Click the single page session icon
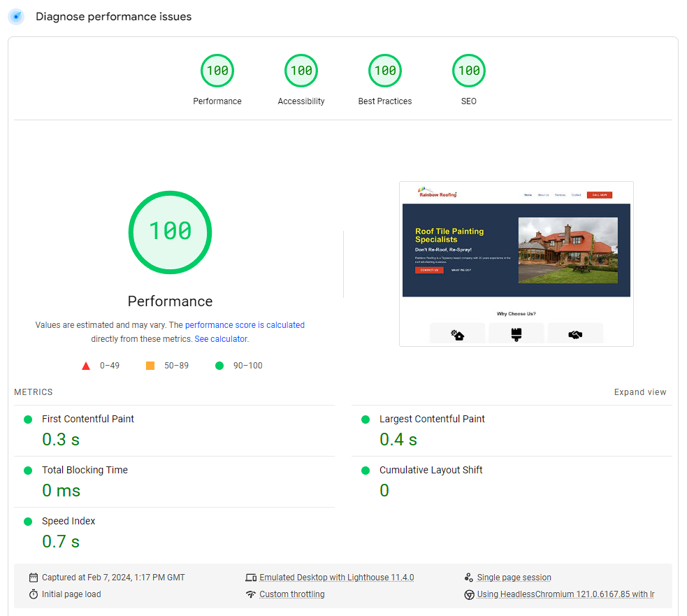This screenshot has width=687, height=616. tap(469, 578)
